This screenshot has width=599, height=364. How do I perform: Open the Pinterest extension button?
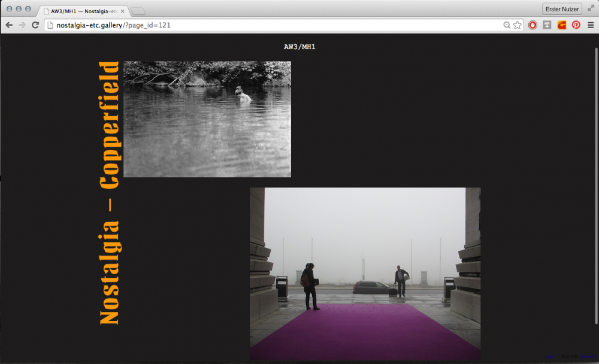(x=576, y=25)
